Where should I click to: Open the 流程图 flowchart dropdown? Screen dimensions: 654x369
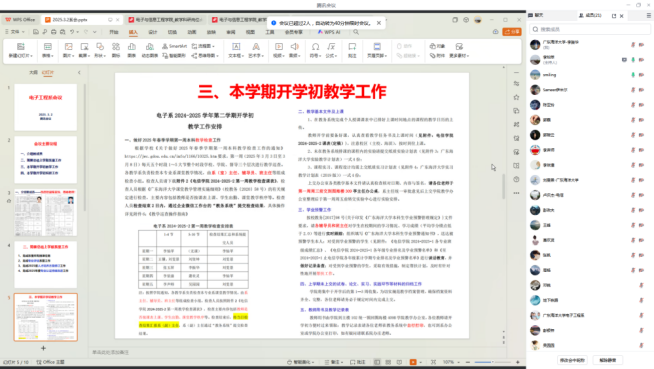pyautogui.click(x=203, y=46)
